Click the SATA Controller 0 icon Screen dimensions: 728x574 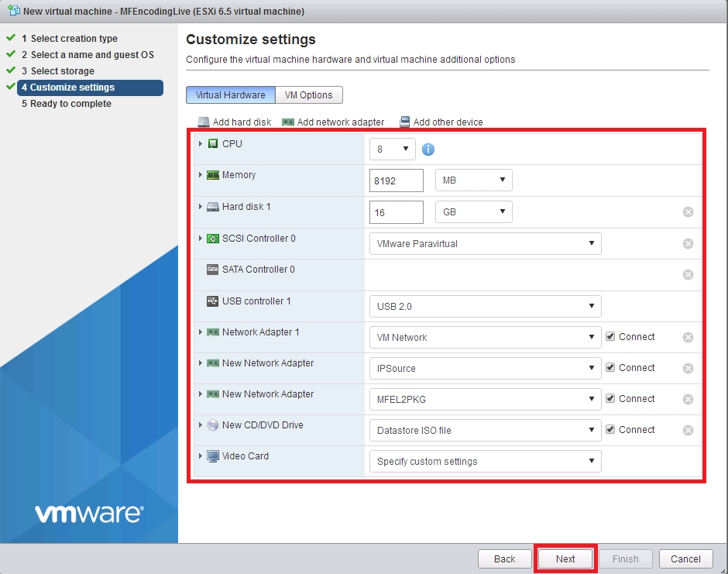pyautogui.click(x=213, y=270)
